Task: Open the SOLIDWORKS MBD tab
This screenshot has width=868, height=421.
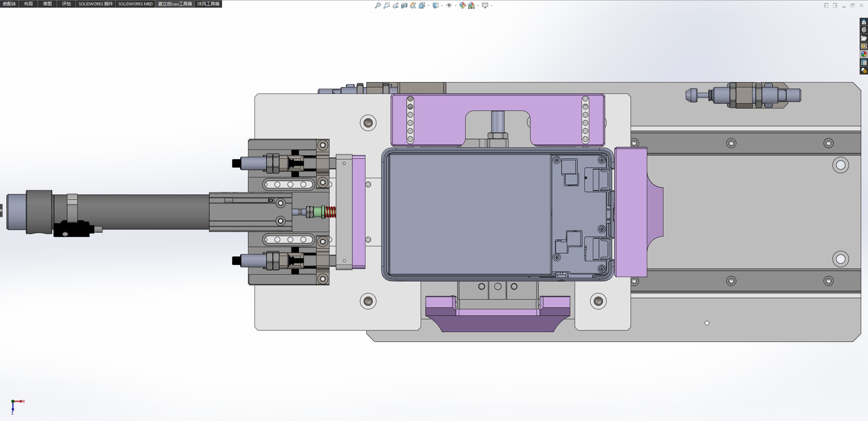Action: click(x=135, y=4)
